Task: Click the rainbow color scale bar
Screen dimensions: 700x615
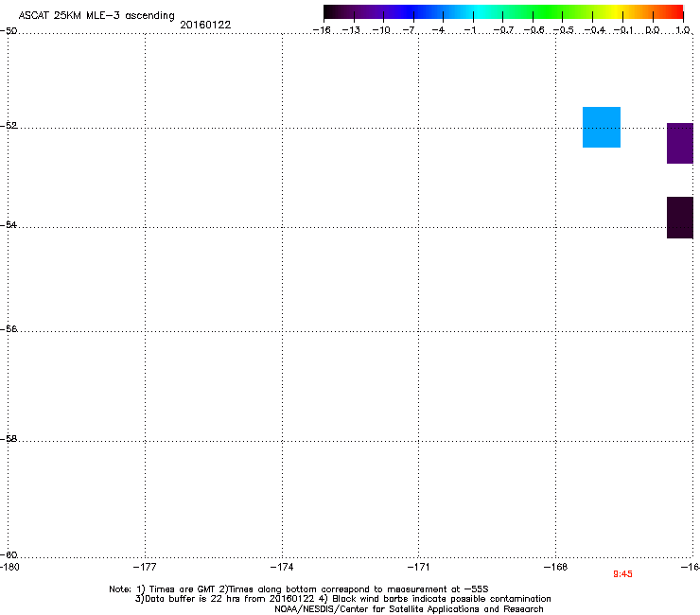Action: [x=503, y=11]
